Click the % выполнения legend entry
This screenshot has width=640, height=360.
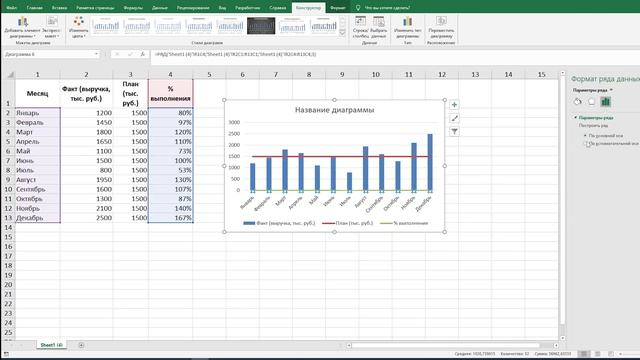(x=404, y=223)
